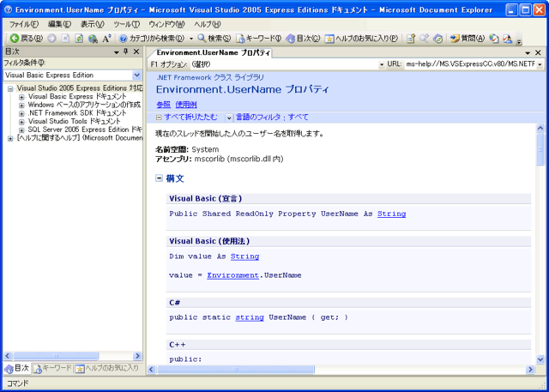Open the ウィンドウ(W) menu
The image size is (549, 392).
click(x=166, y=24)
